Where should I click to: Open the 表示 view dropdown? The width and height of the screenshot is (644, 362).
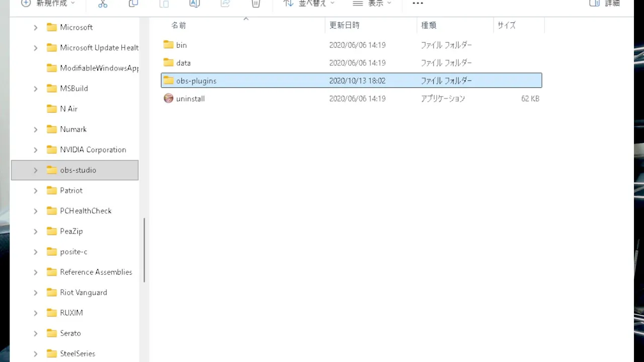click(x=372, y=3)
